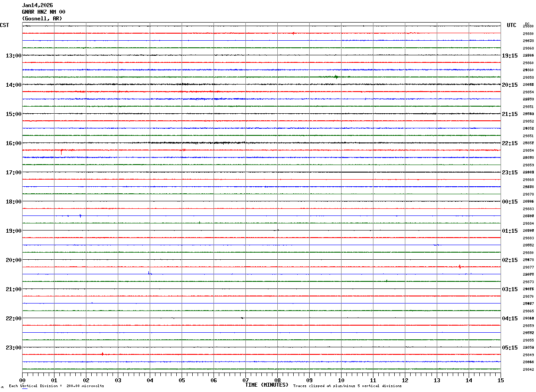Select the 21:00 CST row label
The width and height of the screenshot is (536, 392).
[14, 289]
